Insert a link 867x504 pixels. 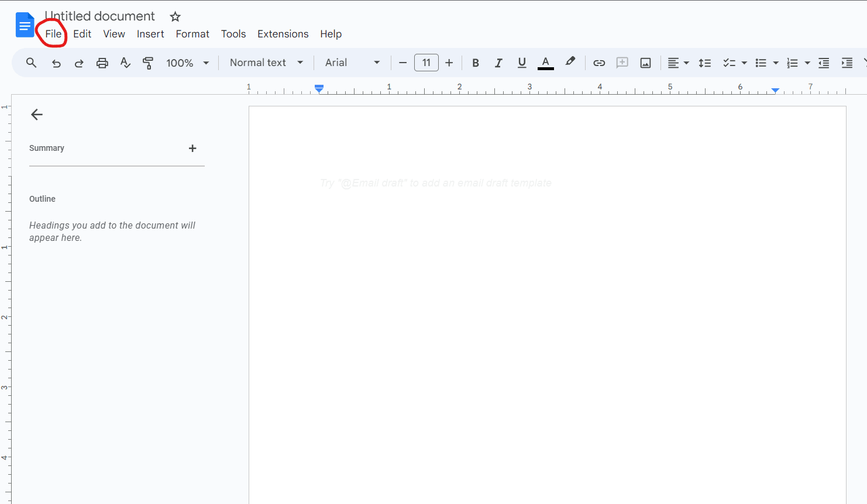pos(599,63)
